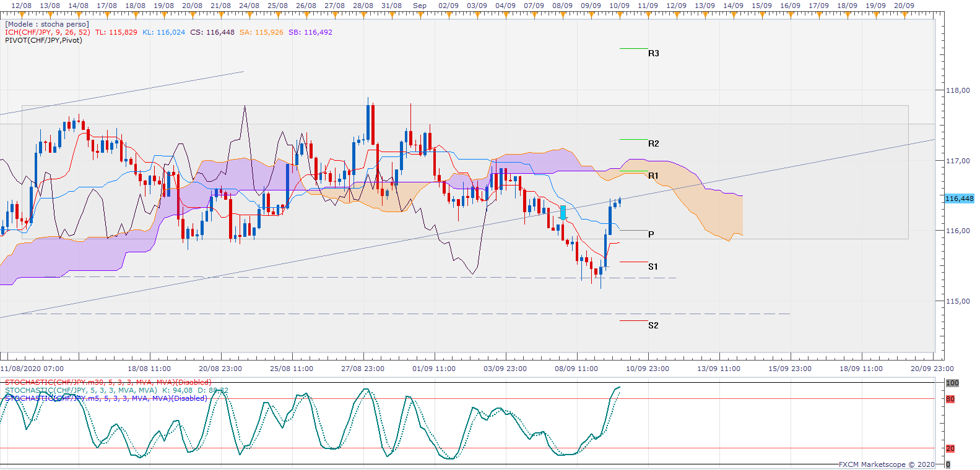This screenshot has width=980, height=470.
Task: Click the 118,00 price axis label
Action: tap(958, 90)
